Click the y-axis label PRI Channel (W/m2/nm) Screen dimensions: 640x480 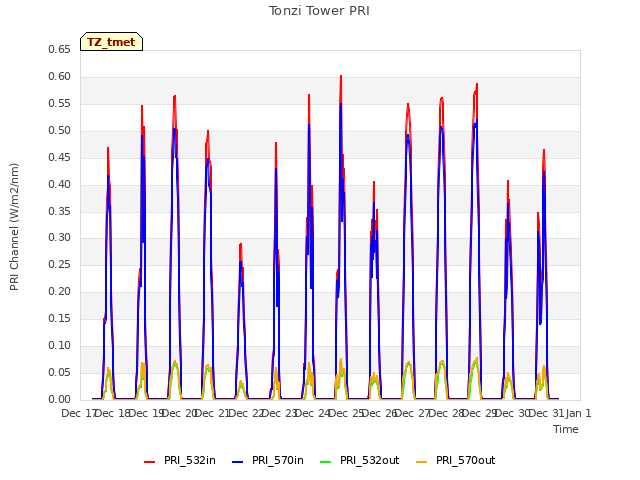tap(14, 227)
